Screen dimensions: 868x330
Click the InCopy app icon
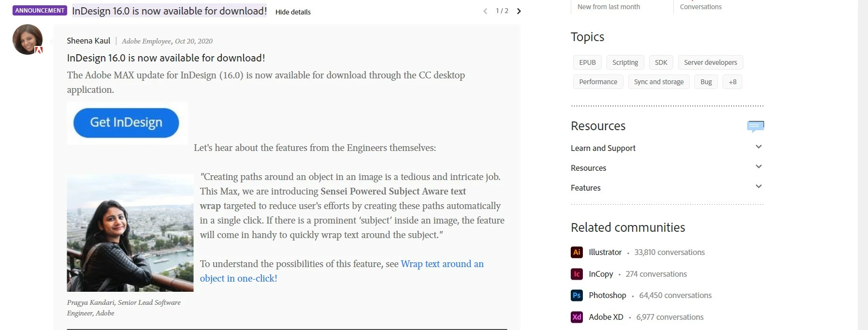(x=577, y=274)
